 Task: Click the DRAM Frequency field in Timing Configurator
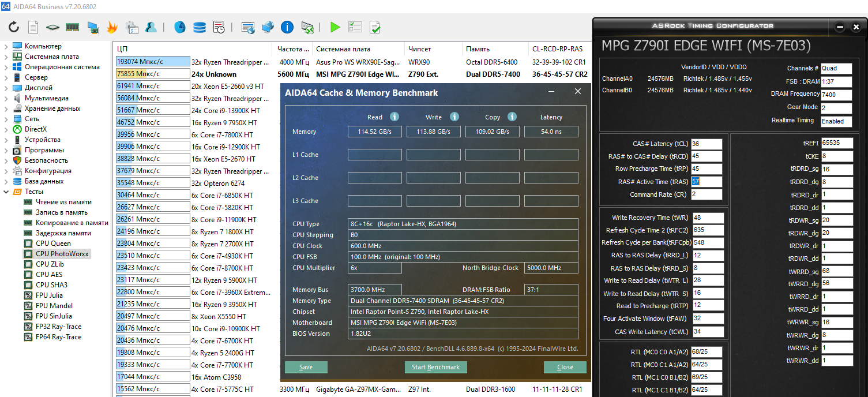pyautogui.click(x=836, y=95)
